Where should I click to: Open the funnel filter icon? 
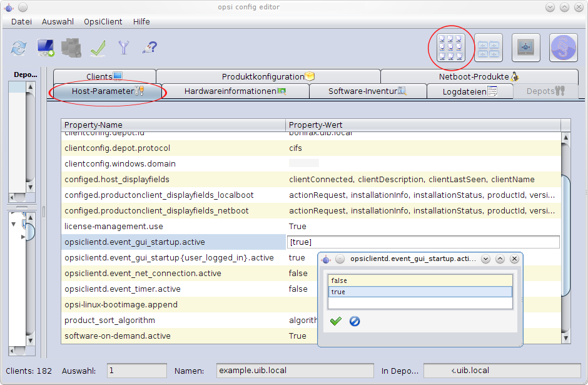coord(123,48)
